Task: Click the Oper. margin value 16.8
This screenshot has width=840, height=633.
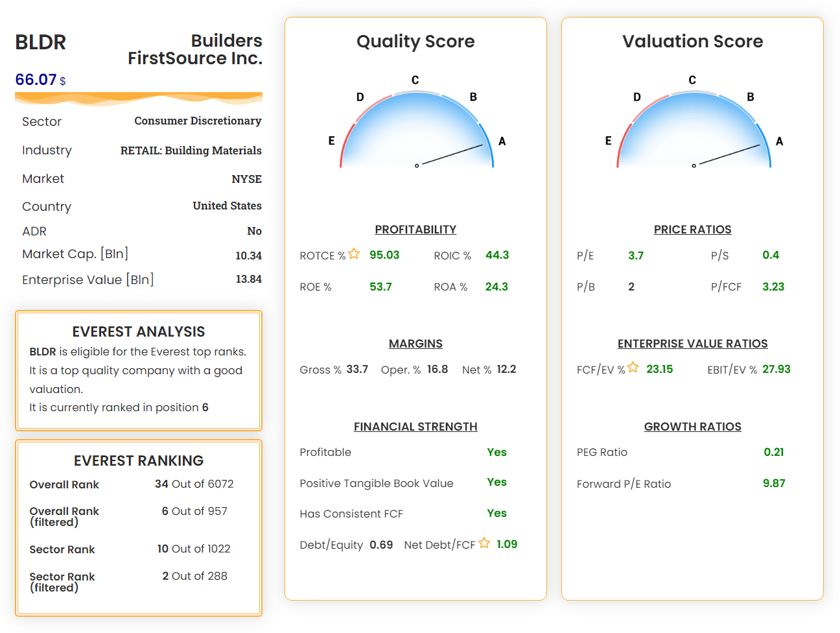Action: pyautogui.click(x=437, y=369)
